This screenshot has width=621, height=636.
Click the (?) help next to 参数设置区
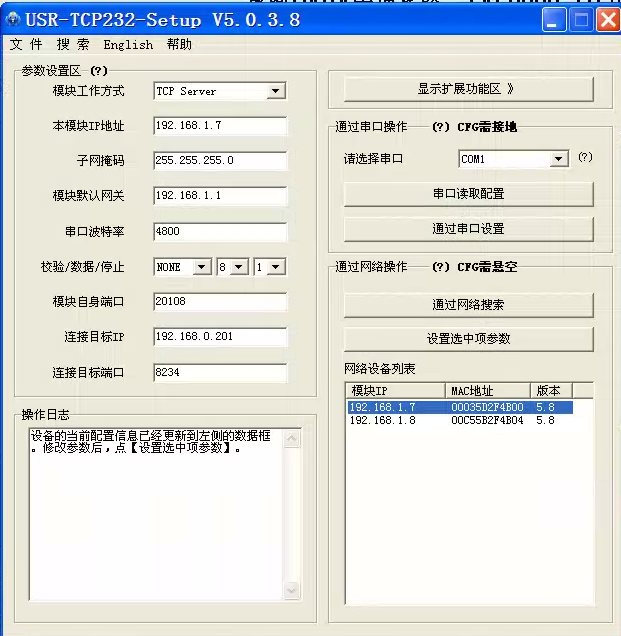click(x=99, y=71)
